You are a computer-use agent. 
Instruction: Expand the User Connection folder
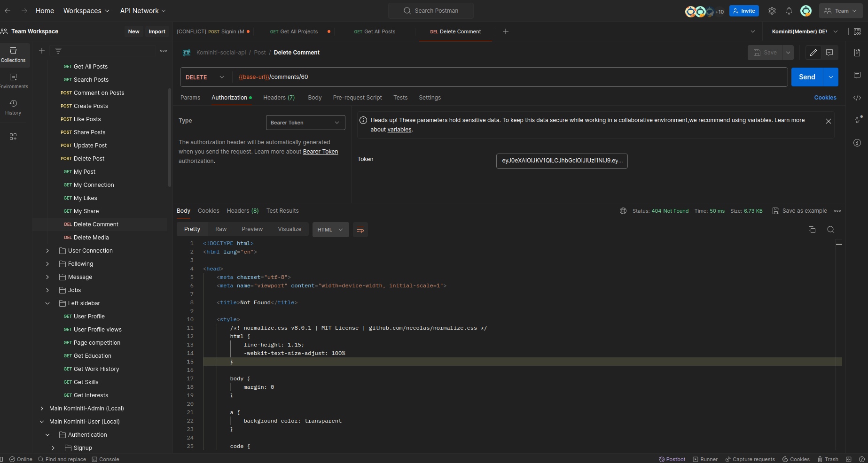[x=47, y=251]
